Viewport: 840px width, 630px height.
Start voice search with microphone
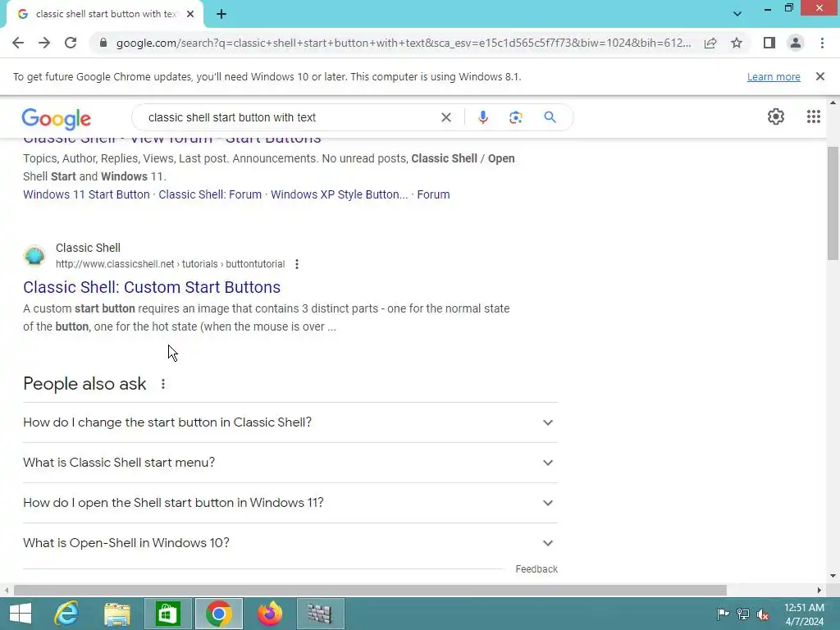click(x=482, y=117)
